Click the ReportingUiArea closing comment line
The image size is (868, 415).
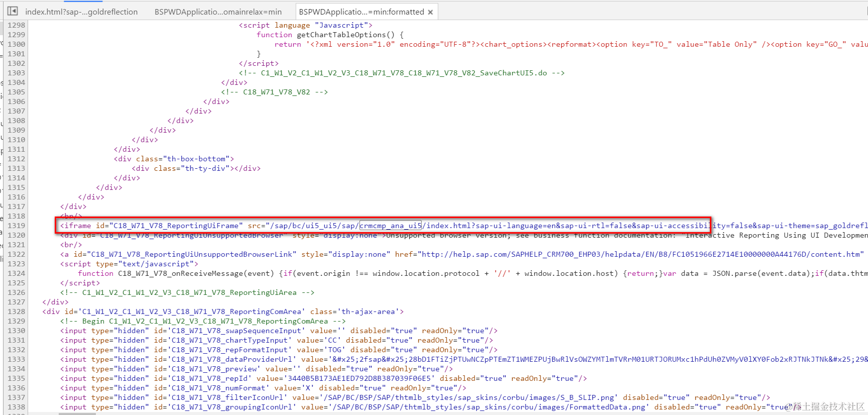pyautogui.click(x=187, y=292)
